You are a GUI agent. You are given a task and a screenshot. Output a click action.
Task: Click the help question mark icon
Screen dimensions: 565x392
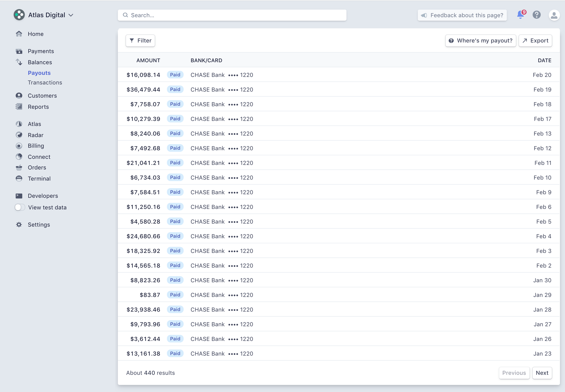tap(537, 15)
